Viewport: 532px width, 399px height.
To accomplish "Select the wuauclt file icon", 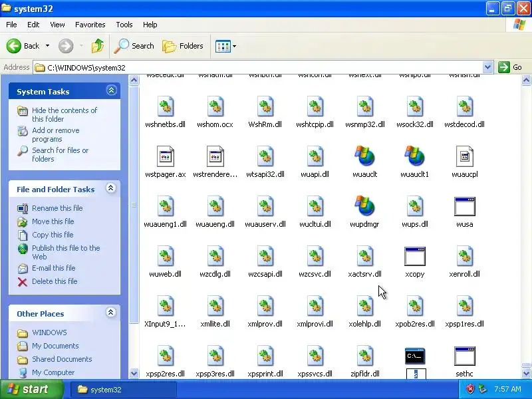I will (364, 156).
